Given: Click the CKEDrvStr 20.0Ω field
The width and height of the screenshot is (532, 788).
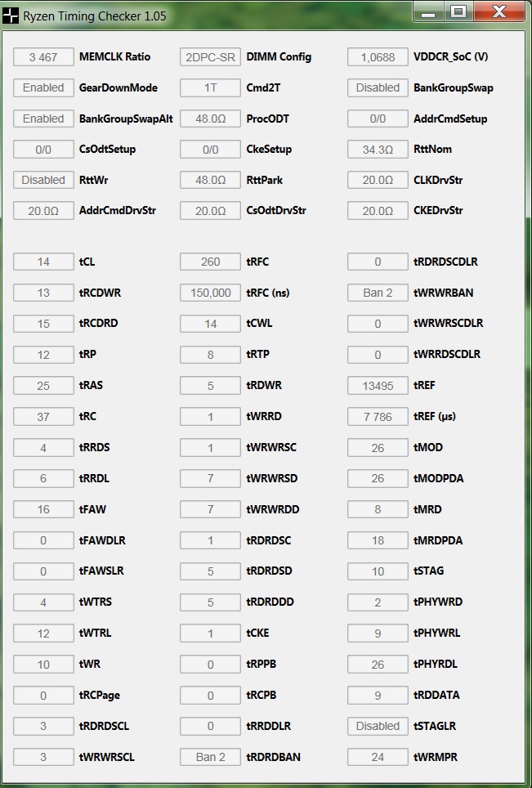Looking at the screenshot, I should (x=378, y=211).
